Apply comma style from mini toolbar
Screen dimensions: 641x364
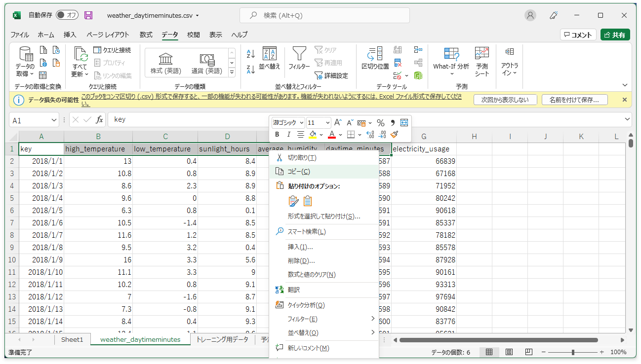click(x=393, y=123)
